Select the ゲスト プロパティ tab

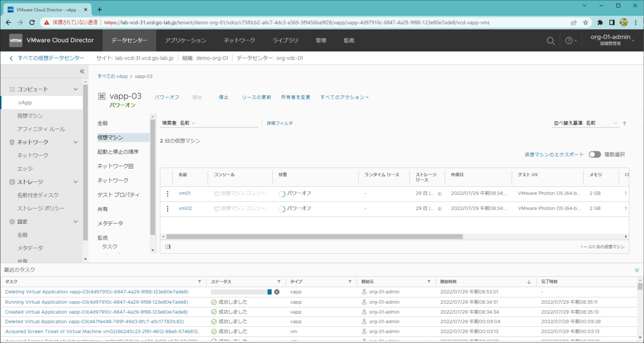click(x=118, y=194)
